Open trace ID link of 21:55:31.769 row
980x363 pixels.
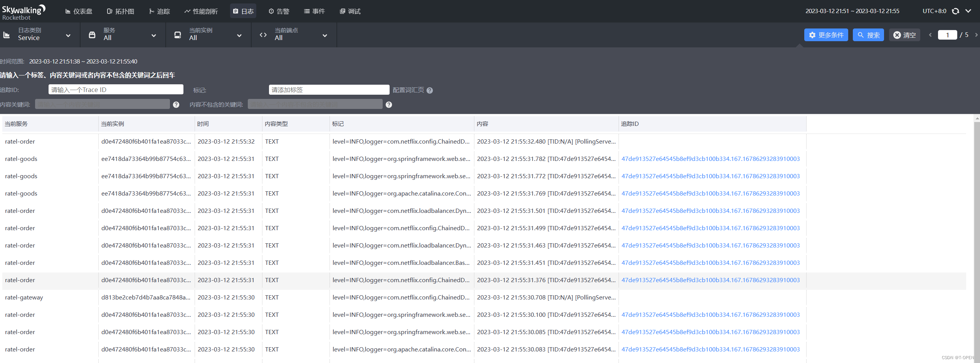[711, 194]
